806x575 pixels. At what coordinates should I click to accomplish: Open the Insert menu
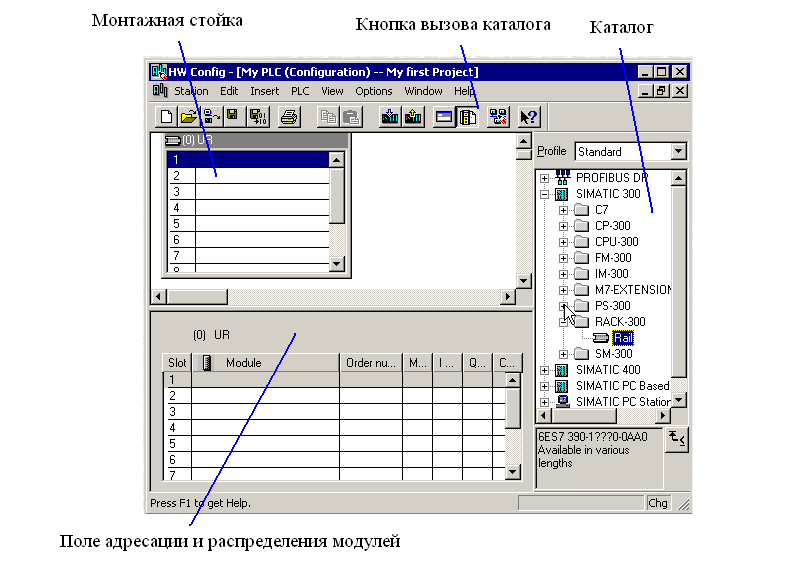[264, 91]
